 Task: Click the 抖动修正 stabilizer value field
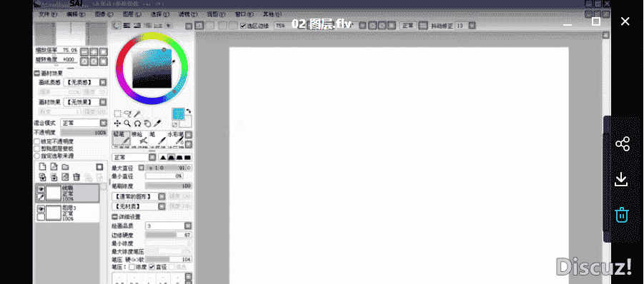pyautogui.click(x=461, y=26)
